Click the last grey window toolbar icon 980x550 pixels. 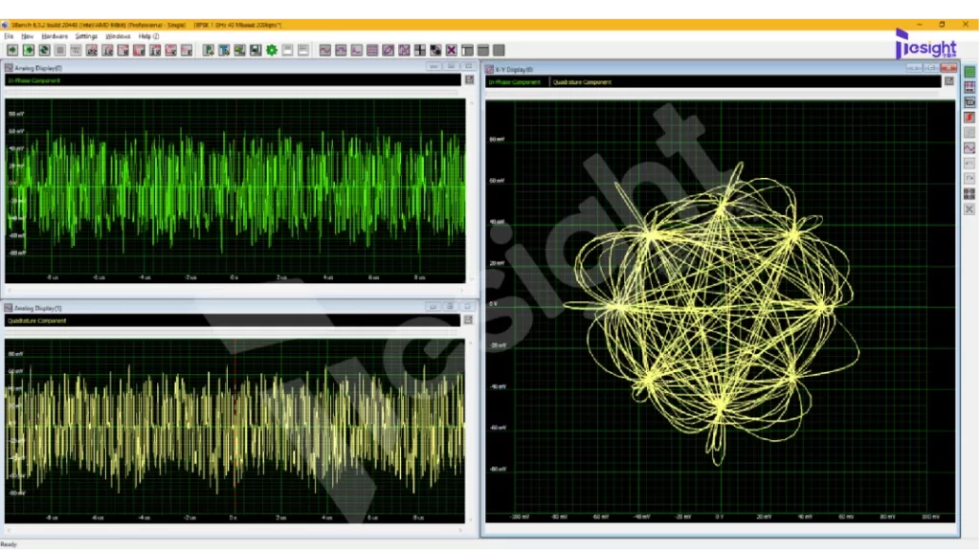point(499,50)
